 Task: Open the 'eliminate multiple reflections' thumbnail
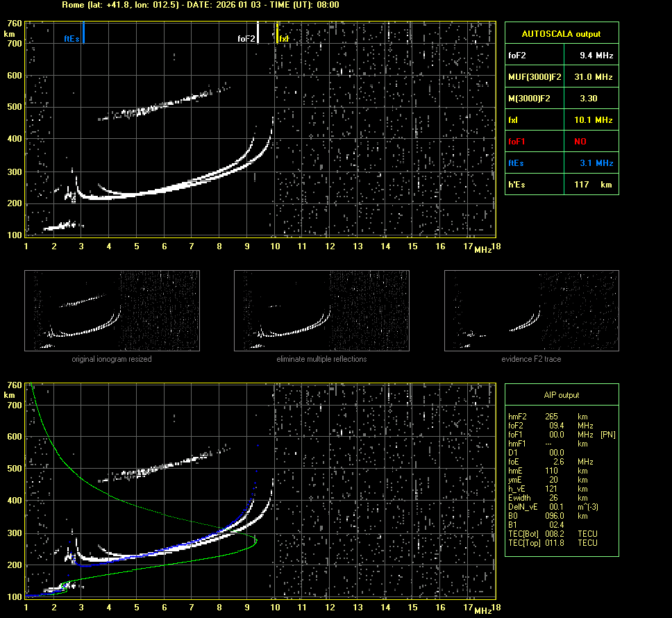[x=321, y=310]
